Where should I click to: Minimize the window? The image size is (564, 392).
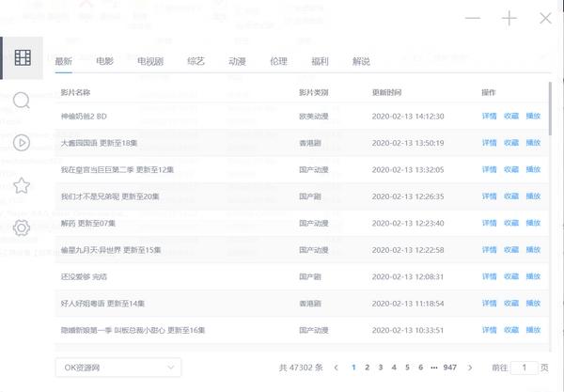click(473, 18)
